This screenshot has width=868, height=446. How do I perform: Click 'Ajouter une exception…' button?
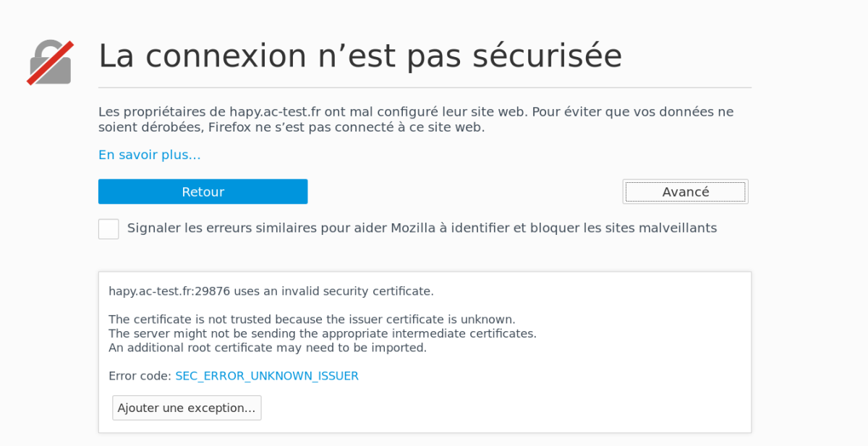click(187, 408)
